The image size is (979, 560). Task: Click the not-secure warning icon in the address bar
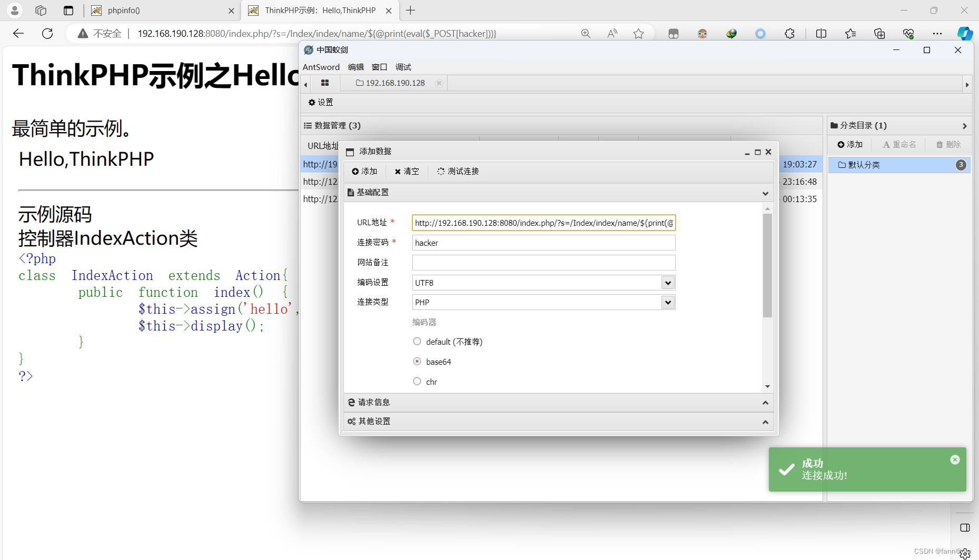pyautogui.click(x=83, y=34)
